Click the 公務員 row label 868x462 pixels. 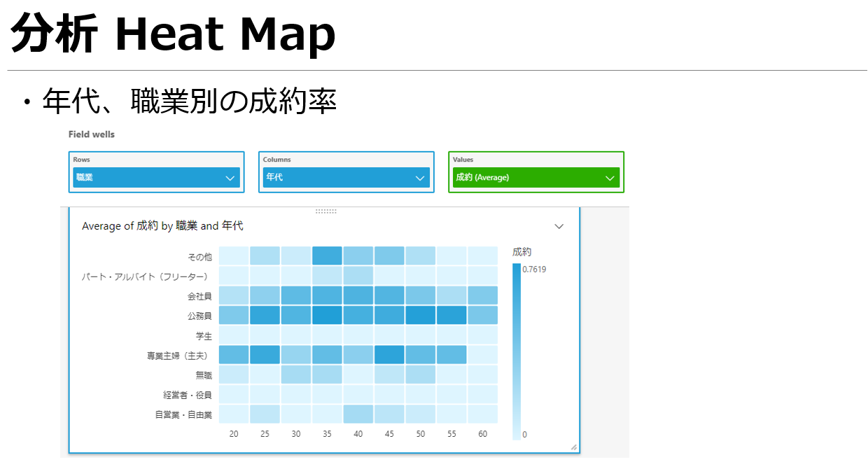199,316
